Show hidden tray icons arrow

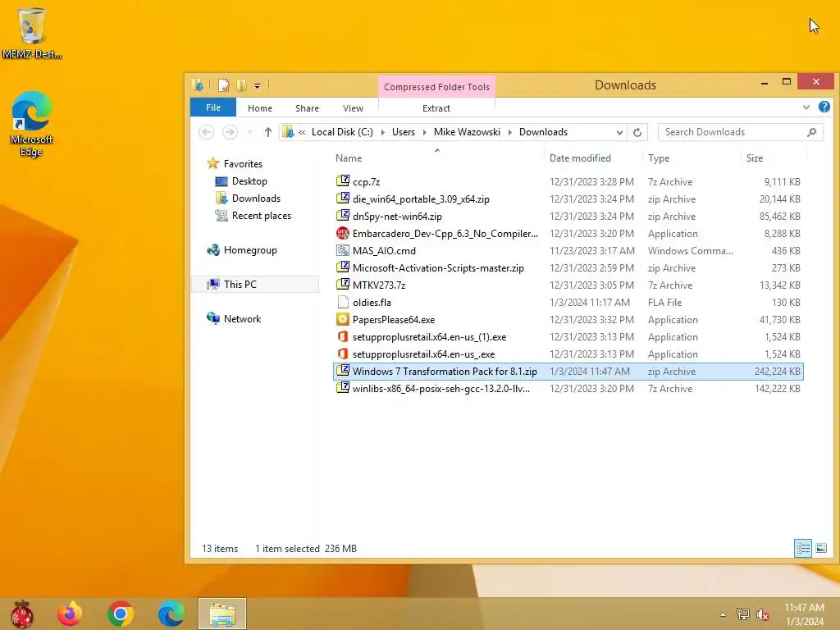click(724, 614)
